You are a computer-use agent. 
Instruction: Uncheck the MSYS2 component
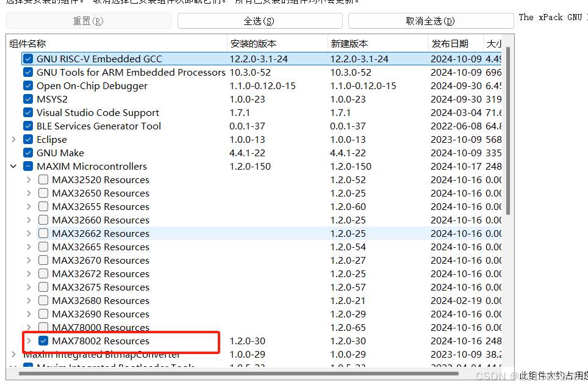(27, 99)
